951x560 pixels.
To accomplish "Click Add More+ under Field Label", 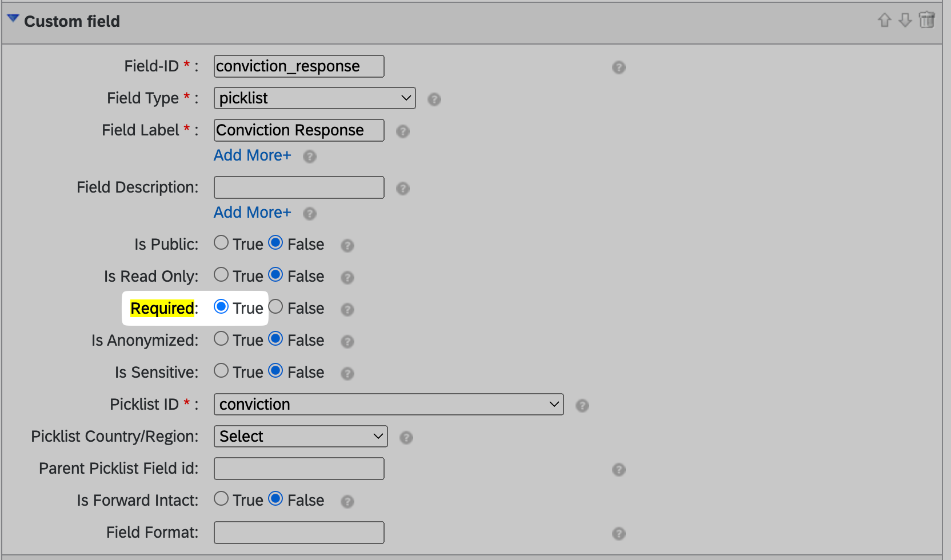I will [x=252, y=155].
